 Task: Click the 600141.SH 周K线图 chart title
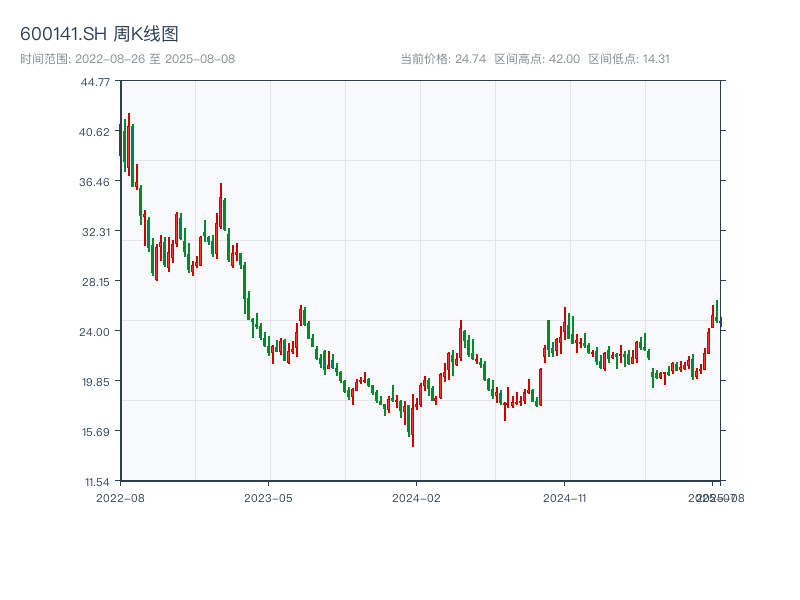point(99,35)
